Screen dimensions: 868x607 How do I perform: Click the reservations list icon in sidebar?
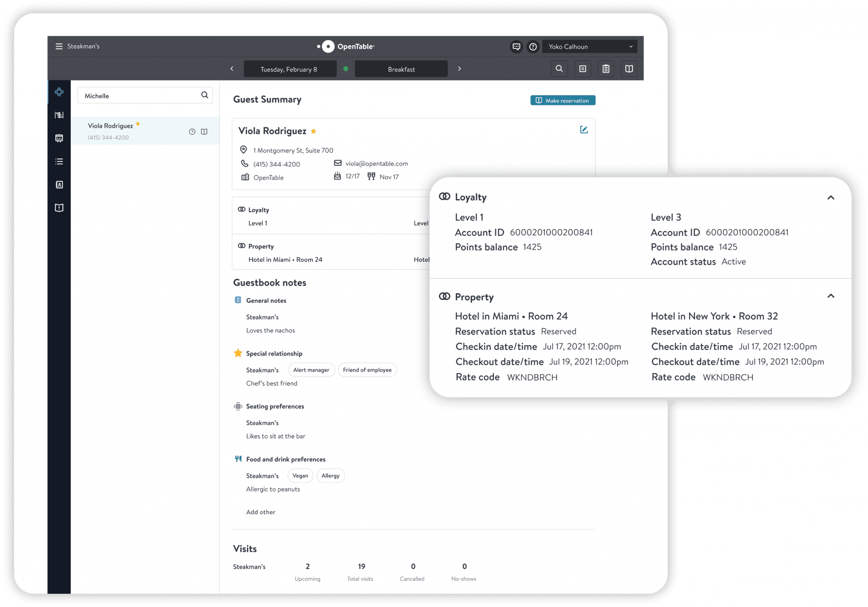59,161
